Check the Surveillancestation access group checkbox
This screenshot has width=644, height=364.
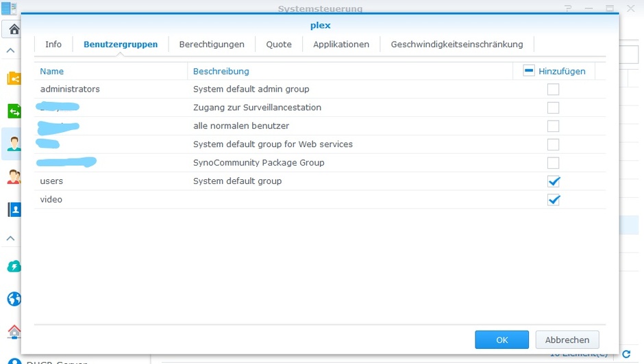(x=554, y=107)
